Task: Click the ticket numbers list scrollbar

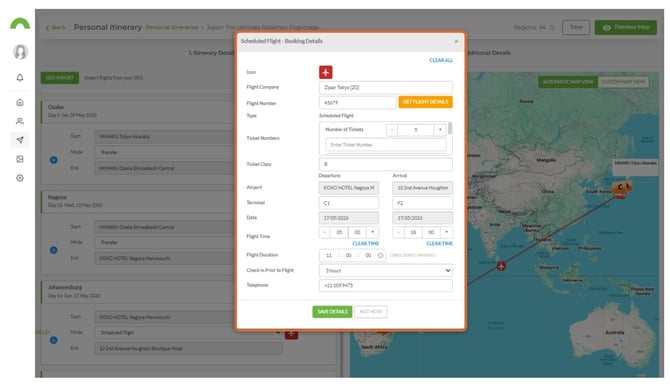Action: (450, 129)
